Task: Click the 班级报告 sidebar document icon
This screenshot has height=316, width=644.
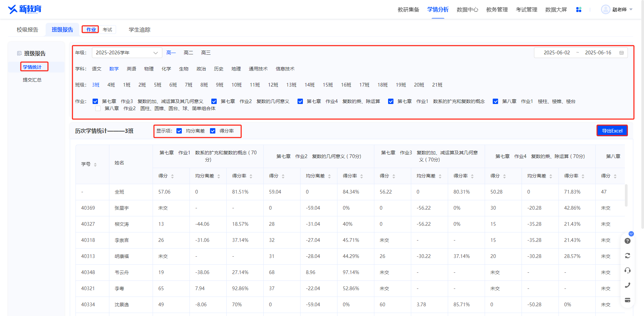Action: pyautogui.click(x=19, y=53)
